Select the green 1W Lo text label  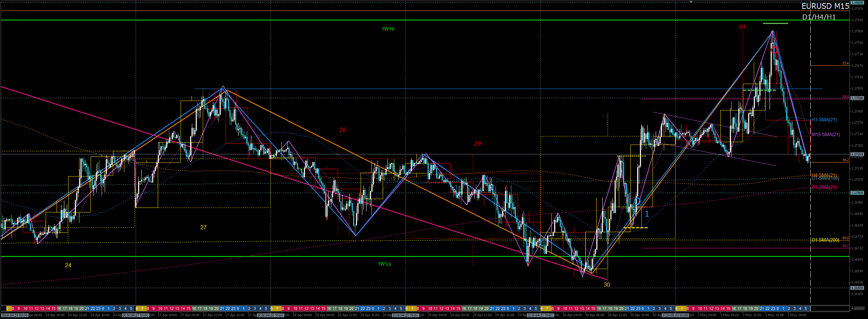(x=384, y=264)
